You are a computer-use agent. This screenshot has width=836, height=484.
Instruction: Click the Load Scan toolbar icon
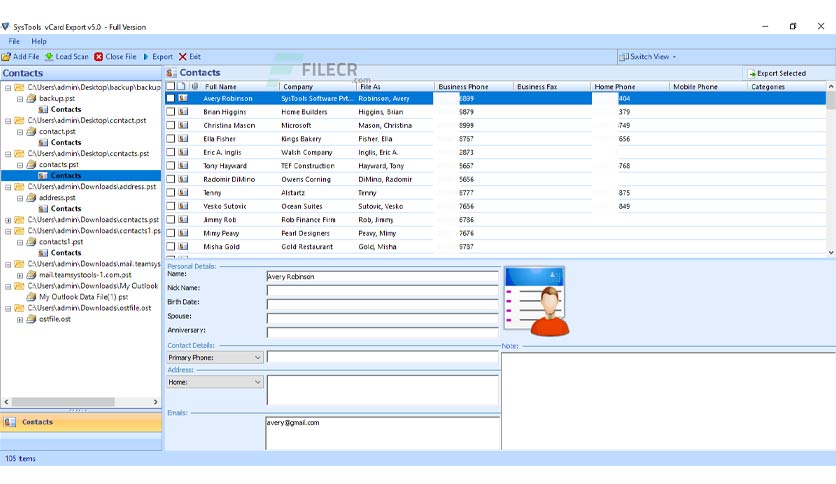pyautogui.click(x=49, y=57)
